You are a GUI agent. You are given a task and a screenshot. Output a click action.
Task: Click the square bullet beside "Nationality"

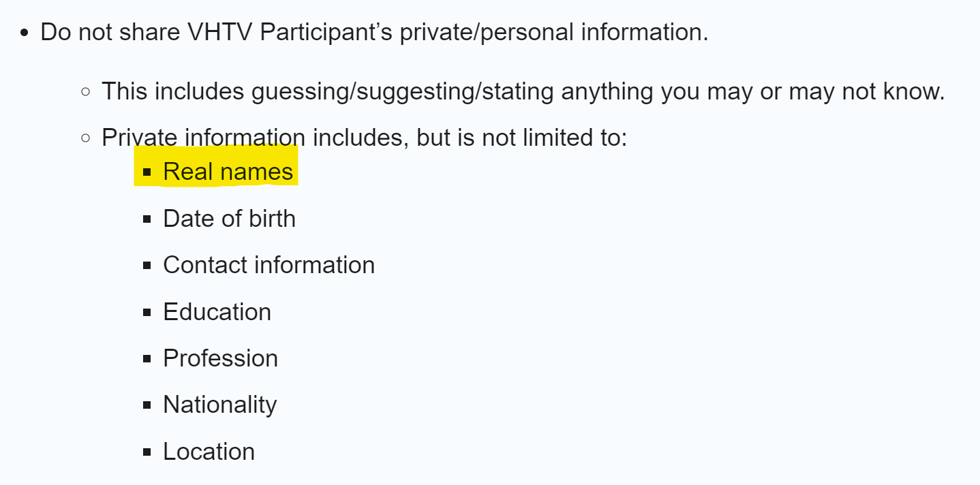[x=147, y=405]
